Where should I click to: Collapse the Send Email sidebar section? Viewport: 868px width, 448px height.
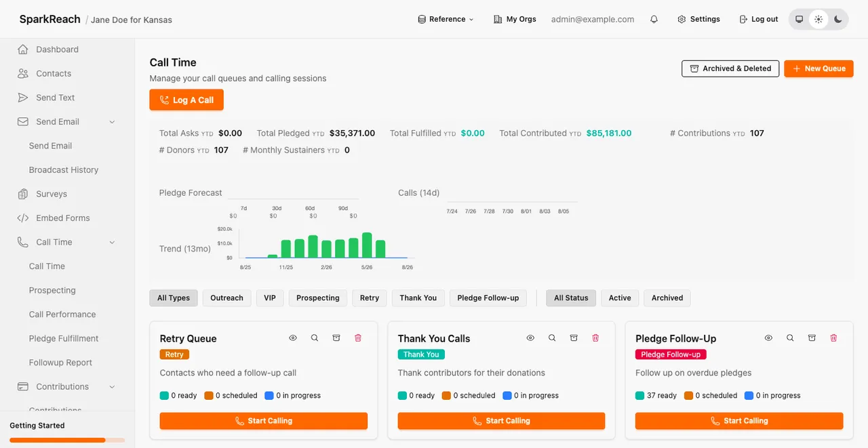112,122
